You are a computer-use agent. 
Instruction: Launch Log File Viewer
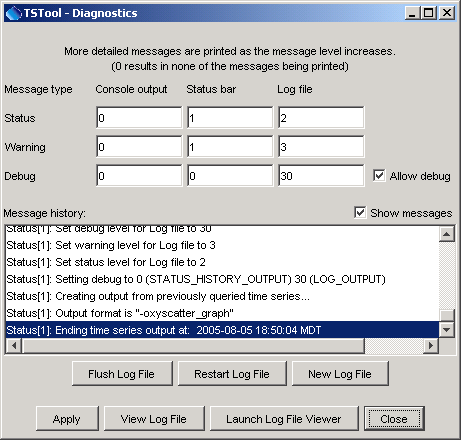point(284,419)
